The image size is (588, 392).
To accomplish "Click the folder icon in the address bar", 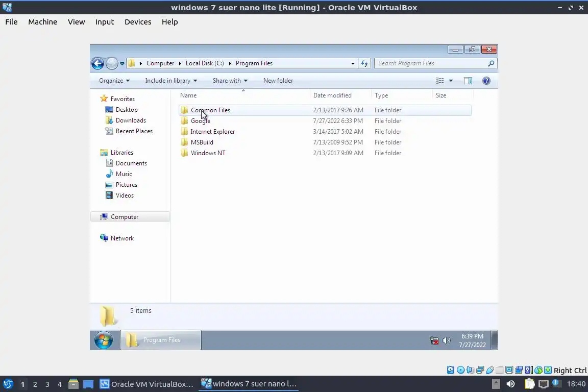I will [x=131, y=63].
